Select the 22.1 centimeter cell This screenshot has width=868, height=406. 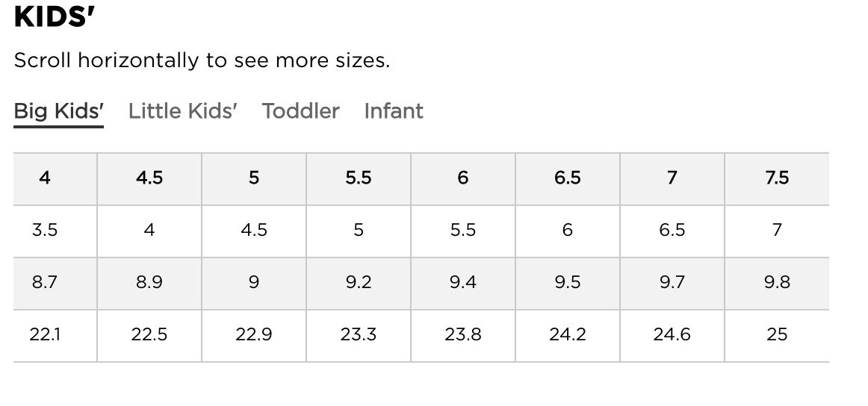pos(45,334)
